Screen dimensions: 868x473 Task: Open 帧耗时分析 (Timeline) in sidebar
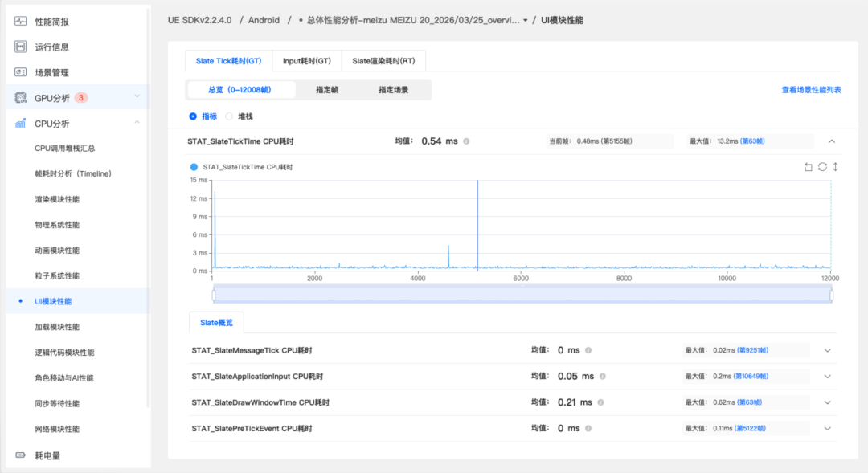point(73,173)
